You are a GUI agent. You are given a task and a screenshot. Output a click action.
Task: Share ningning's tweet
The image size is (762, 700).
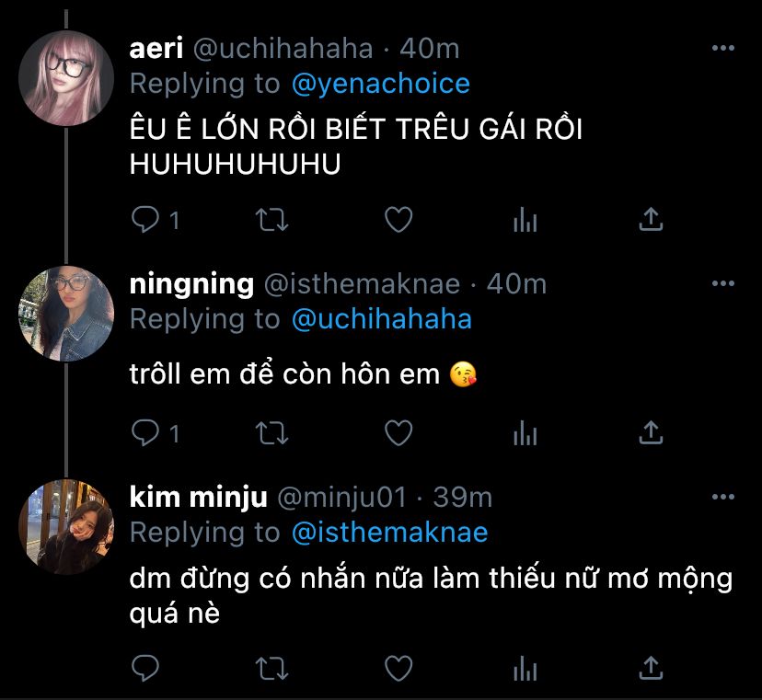point(651,432)
